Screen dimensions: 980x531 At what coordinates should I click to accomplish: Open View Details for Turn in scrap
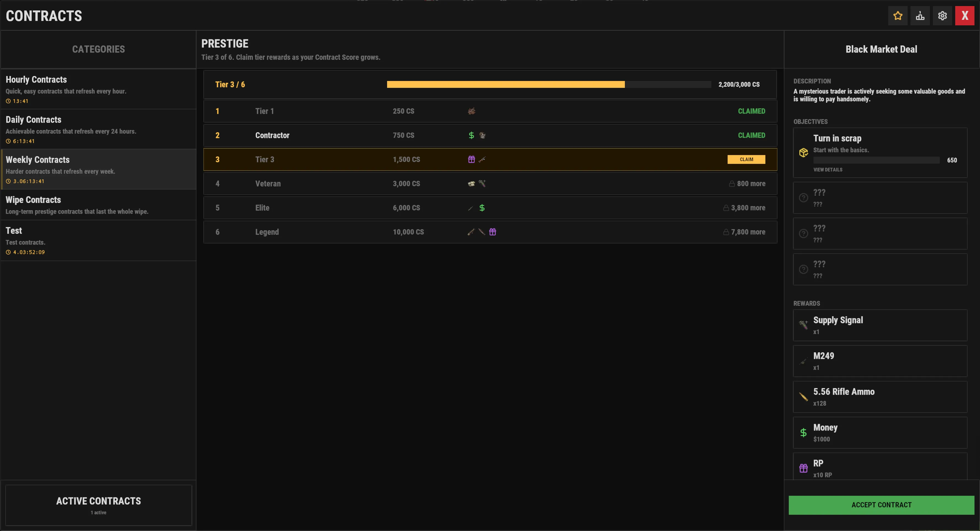[x=828, y=170]
